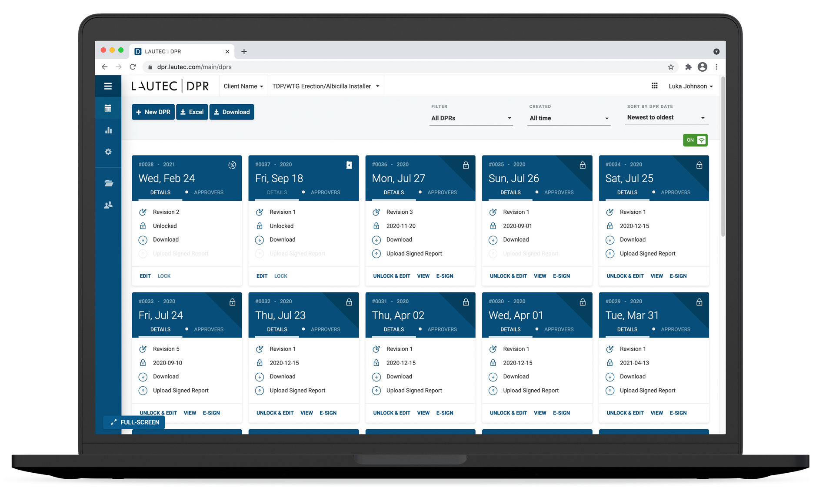
Task: Expand the Client Name dropdown
Action: pos(243,86)
